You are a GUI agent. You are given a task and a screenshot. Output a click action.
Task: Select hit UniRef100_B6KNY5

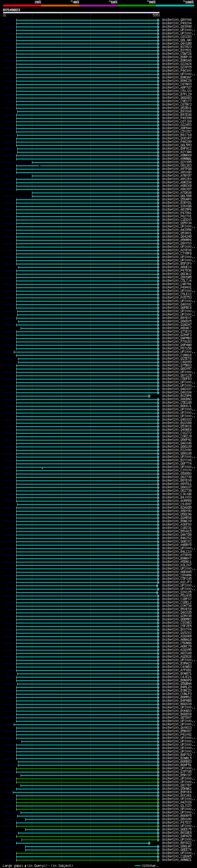click(176, 816)
